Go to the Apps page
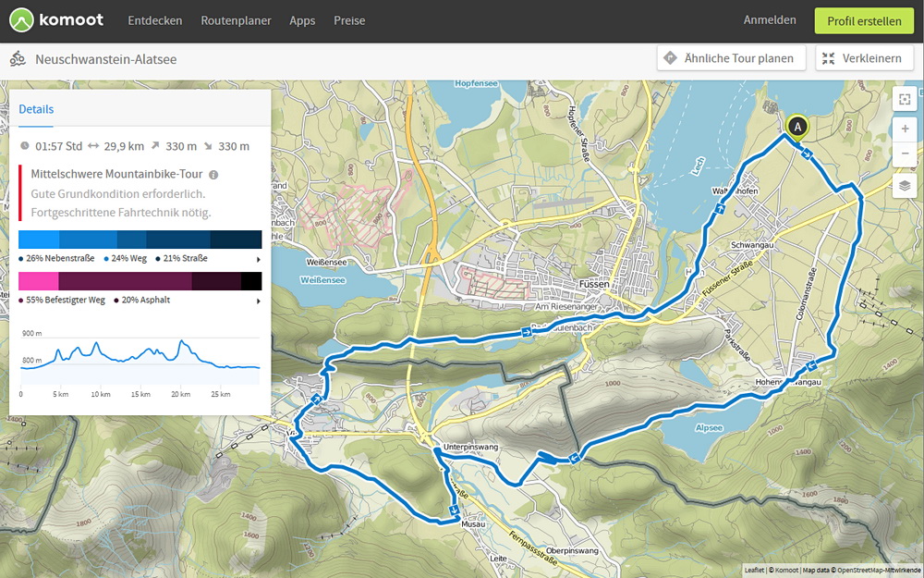This screenshot has width=924, height=578. pos(302,20)
